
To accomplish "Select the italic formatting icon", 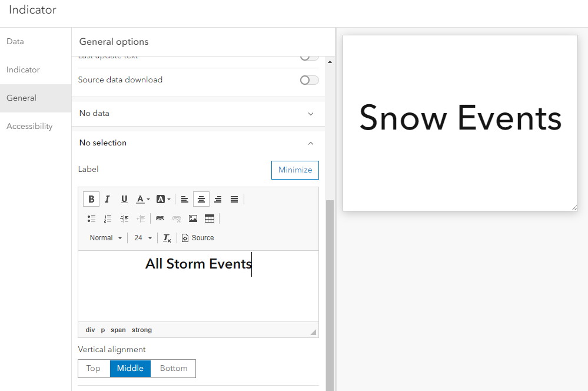I will (x=107, y=199).
